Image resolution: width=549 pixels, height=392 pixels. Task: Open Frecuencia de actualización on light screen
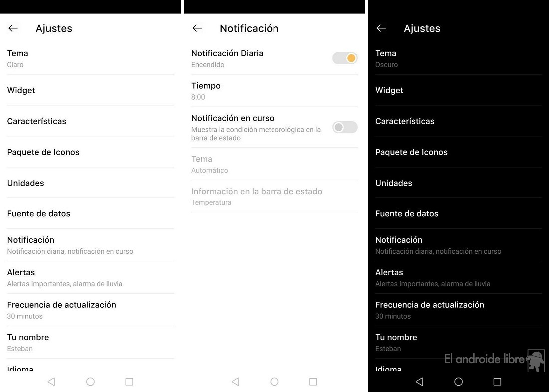point(91,310)
